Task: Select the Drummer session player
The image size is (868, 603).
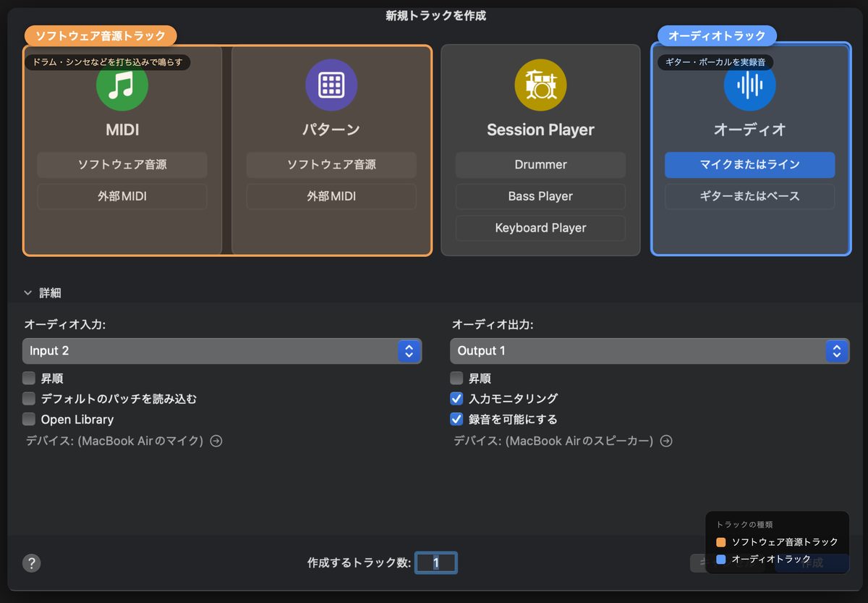Action: 540,164
